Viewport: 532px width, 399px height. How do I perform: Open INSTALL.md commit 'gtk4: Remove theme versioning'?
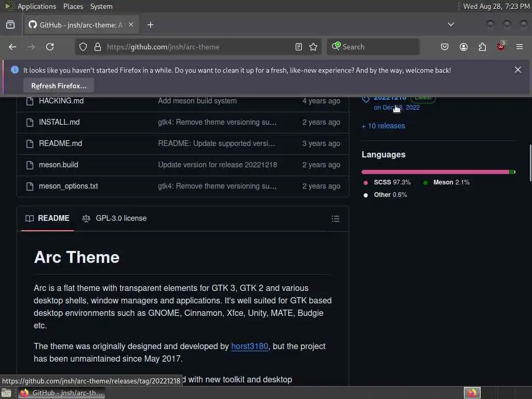(x=217, y=122)
